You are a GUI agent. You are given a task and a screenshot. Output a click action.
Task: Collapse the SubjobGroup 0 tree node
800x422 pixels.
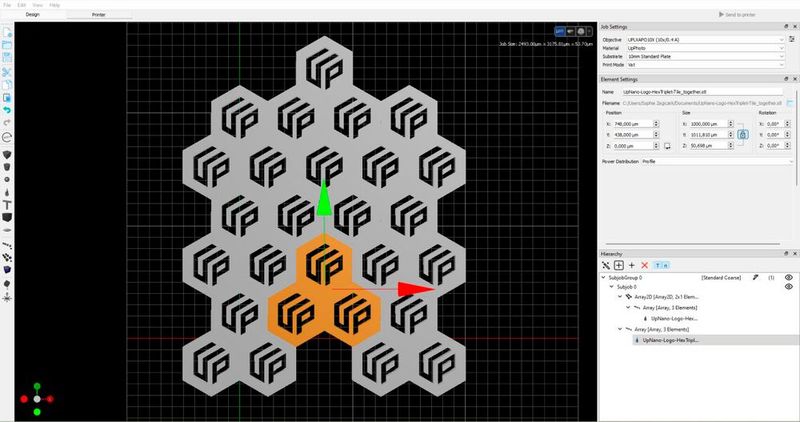pos(604,278)
